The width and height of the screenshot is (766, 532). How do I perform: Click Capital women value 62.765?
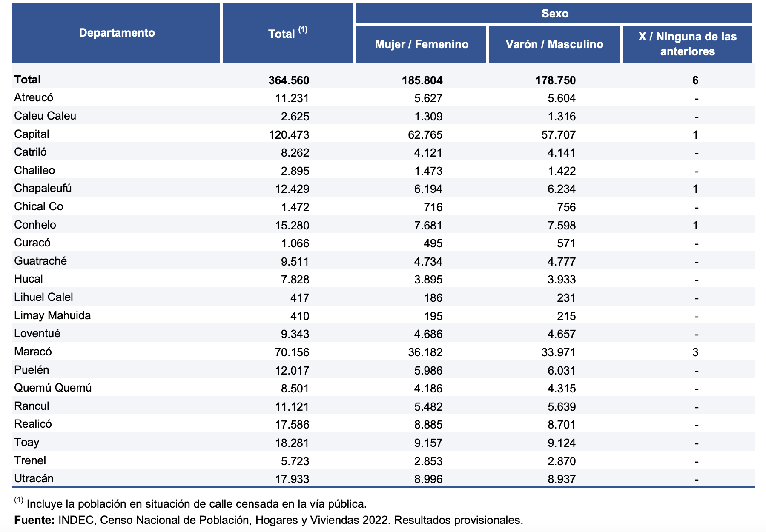point(425,135)
